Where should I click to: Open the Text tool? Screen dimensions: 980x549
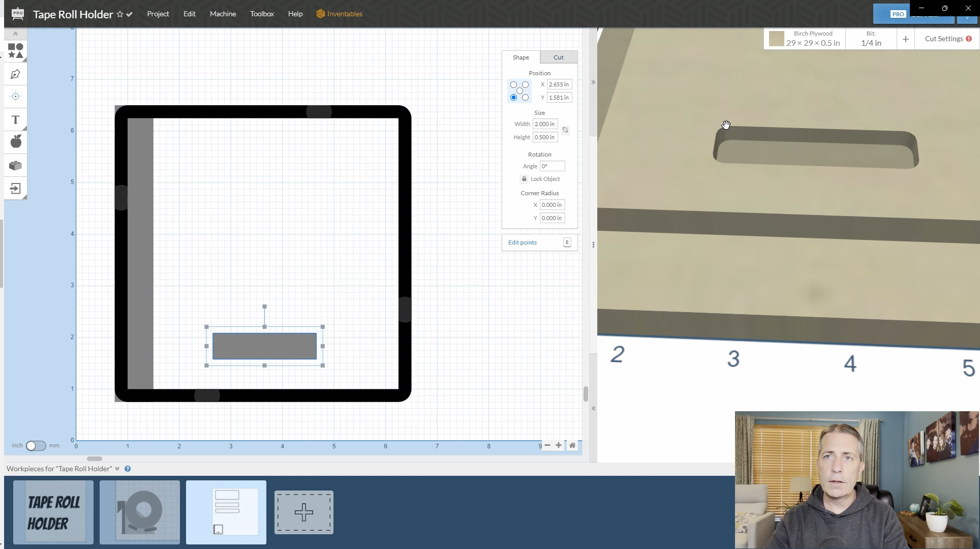pos(15,120)
